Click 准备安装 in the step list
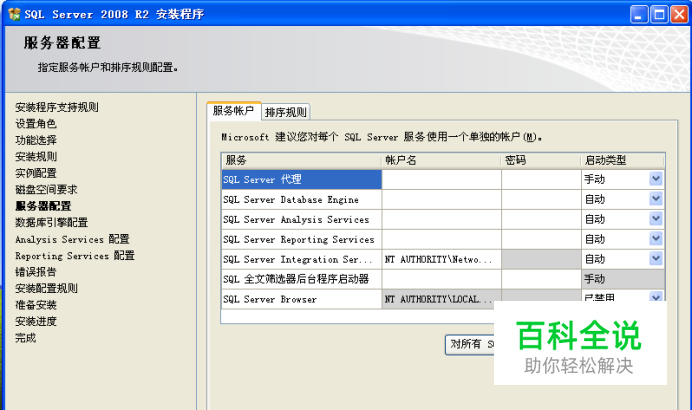The height and width of the screenshot is (410, 692). pos(36,305)
